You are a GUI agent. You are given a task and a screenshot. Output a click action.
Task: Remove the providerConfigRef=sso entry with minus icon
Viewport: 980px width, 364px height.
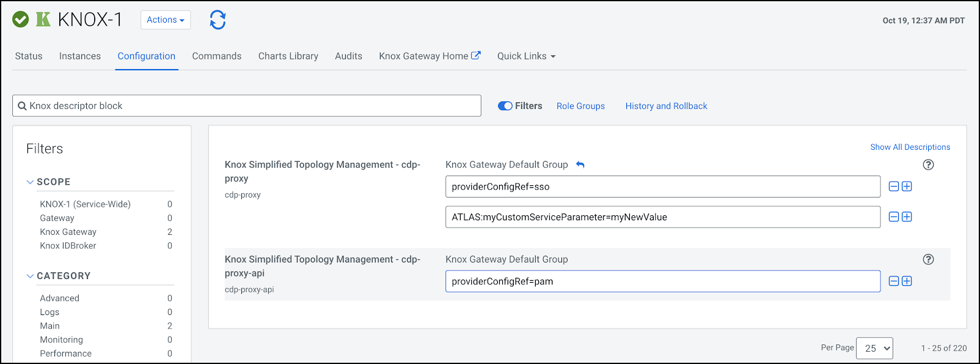[893, 187]
